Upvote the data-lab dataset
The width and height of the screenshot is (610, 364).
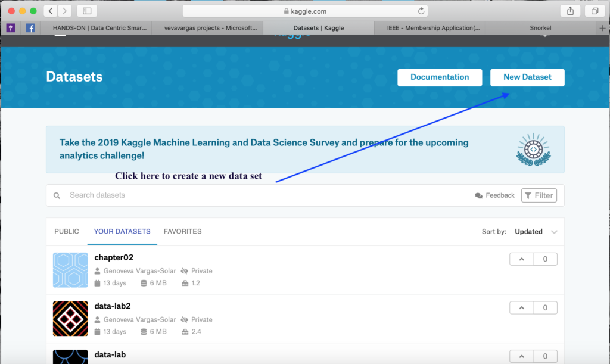click(x=522, y=356)
